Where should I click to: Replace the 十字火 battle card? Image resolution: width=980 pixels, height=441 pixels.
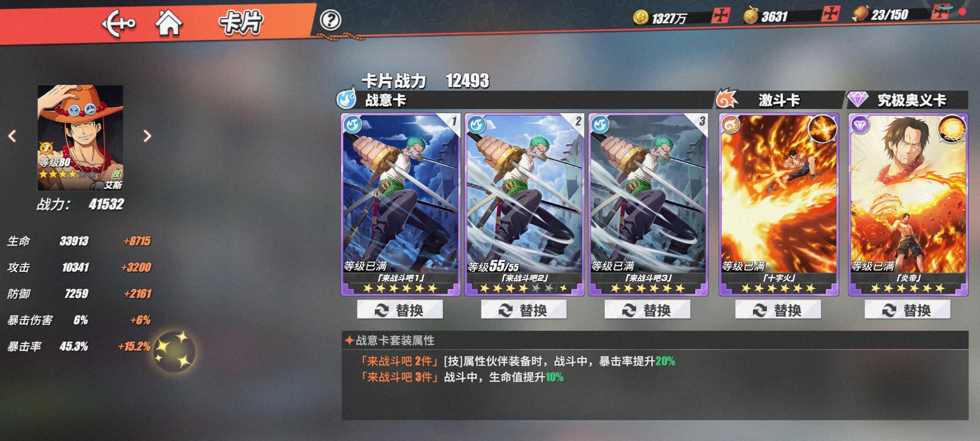pos(778,310)
